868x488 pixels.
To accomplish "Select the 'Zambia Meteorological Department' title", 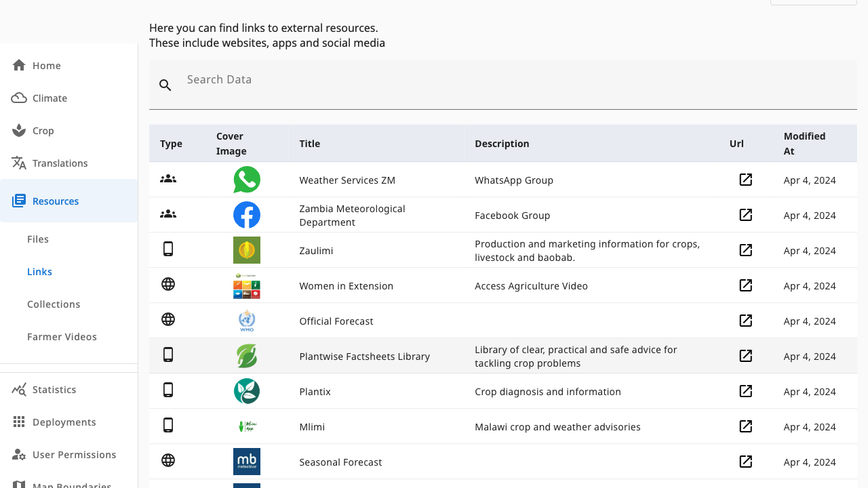I will (352, 216).
